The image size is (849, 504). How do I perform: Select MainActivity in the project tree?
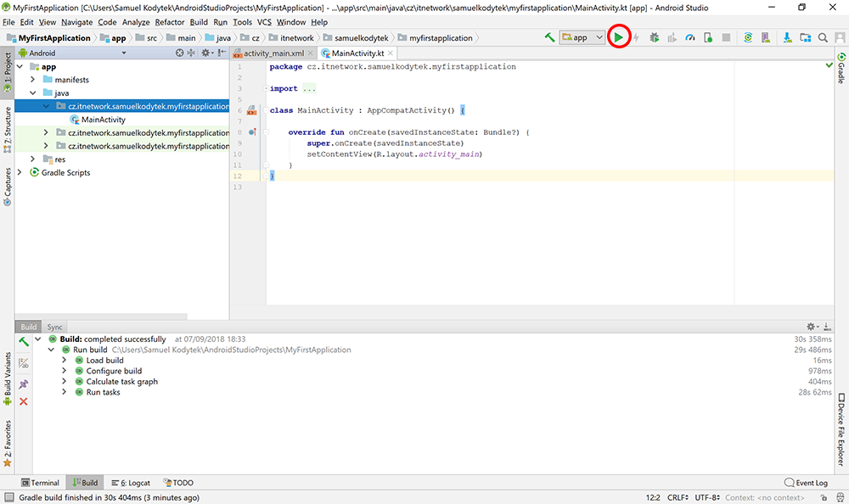pos(103,120)
